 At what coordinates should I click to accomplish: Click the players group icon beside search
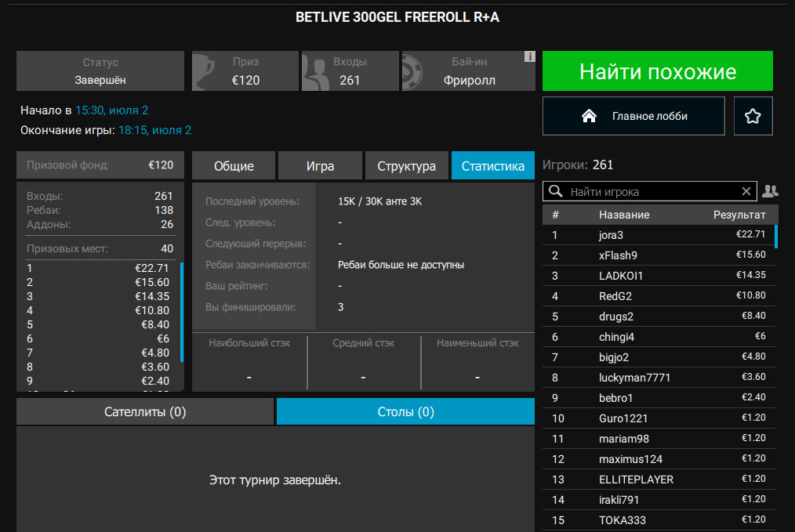pyautogui.click(x=770, y=191)
